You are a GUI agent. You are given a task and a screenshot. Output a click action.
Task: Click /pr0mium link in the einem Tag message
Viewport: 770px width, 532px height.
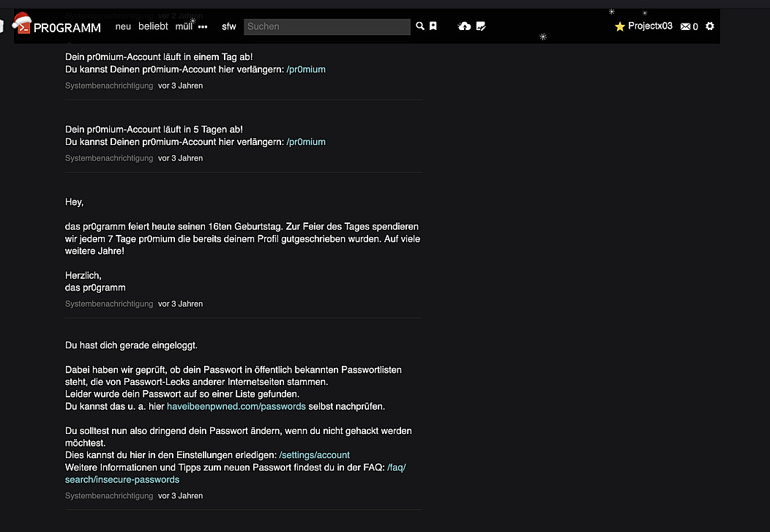pyautogui.click(x=306, y=70)
